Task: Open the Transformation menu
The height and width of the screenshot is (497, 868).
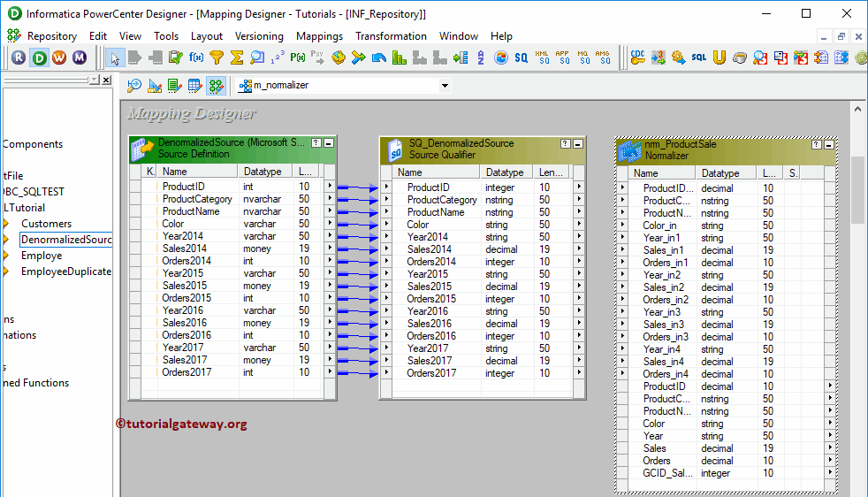Action: (391, 36)
